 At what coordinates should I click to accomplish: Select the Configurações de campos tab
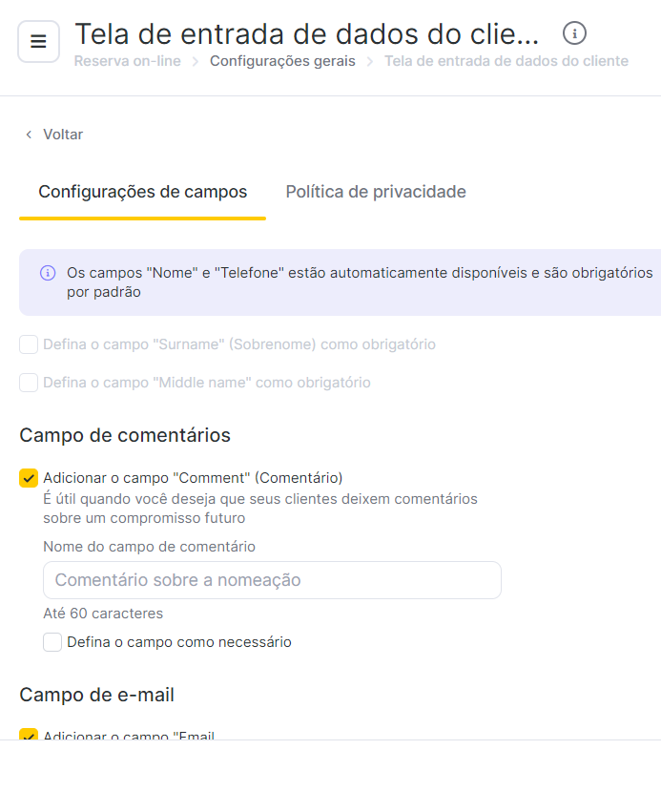pyautogui.click(x=142, y=192)
